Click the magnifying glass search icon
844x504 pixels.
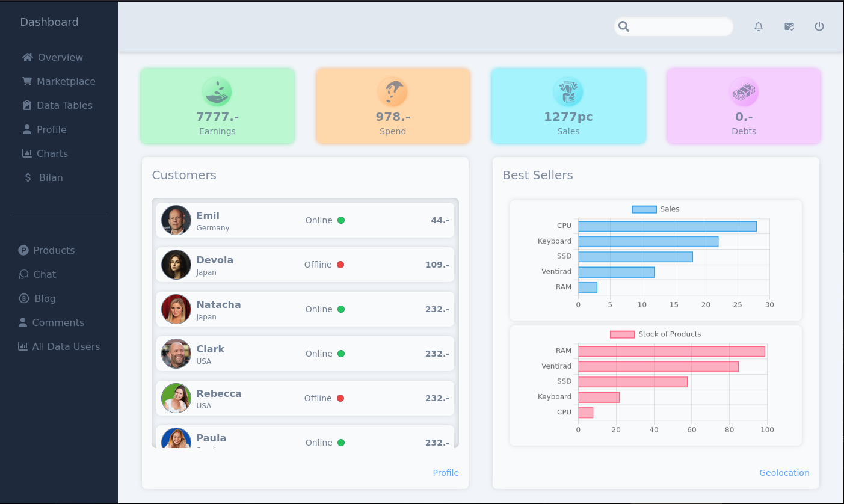click(x=624, y=26)
